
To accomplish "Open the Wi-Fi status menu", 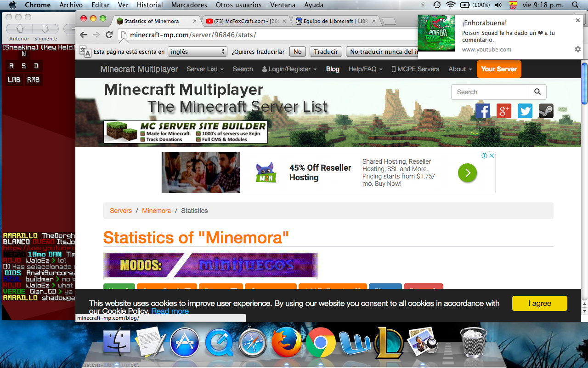I will pos(450,5).
